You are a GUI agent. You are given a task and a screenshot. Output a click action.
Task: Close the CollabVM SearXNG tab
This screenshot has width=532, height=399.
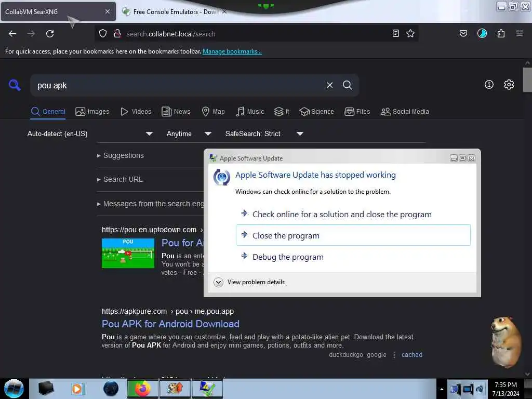[x=107, y=11]
